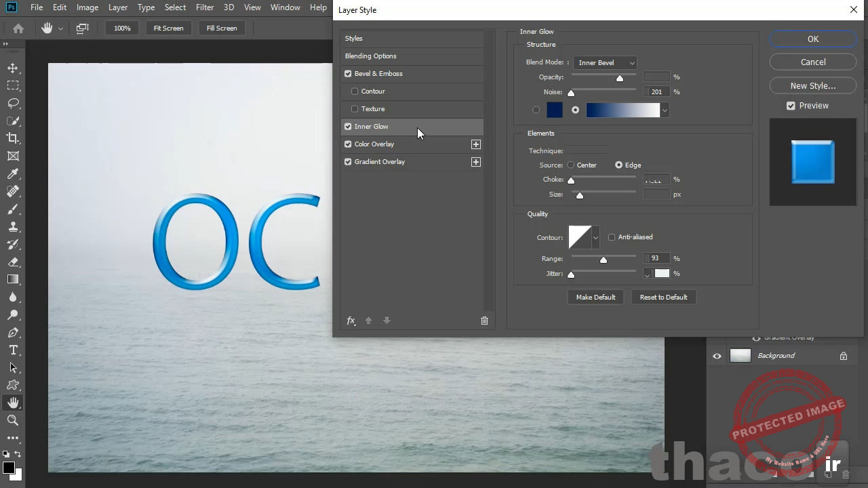Open the Blend Mode dropdown
868x488 pixels.
point(605,63)
